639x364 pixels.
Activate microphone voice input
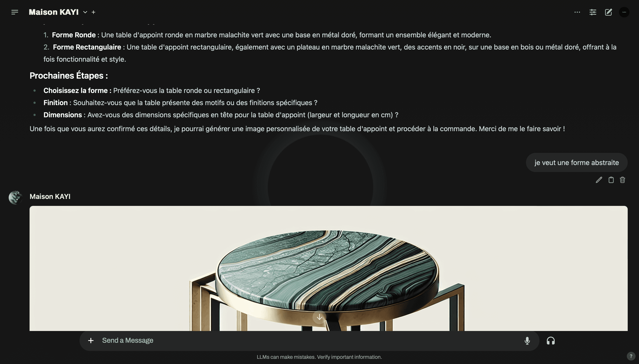pos(527,341)
